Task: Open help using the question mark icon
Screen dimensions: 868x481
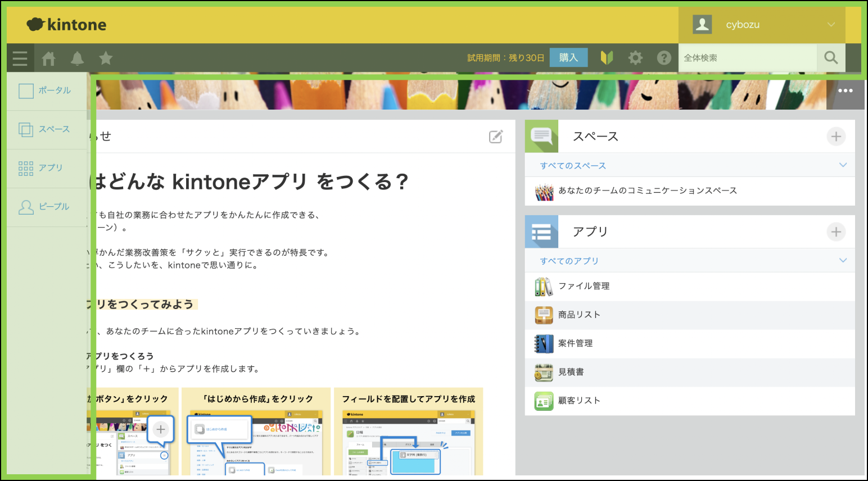Action: coord(664,57)
